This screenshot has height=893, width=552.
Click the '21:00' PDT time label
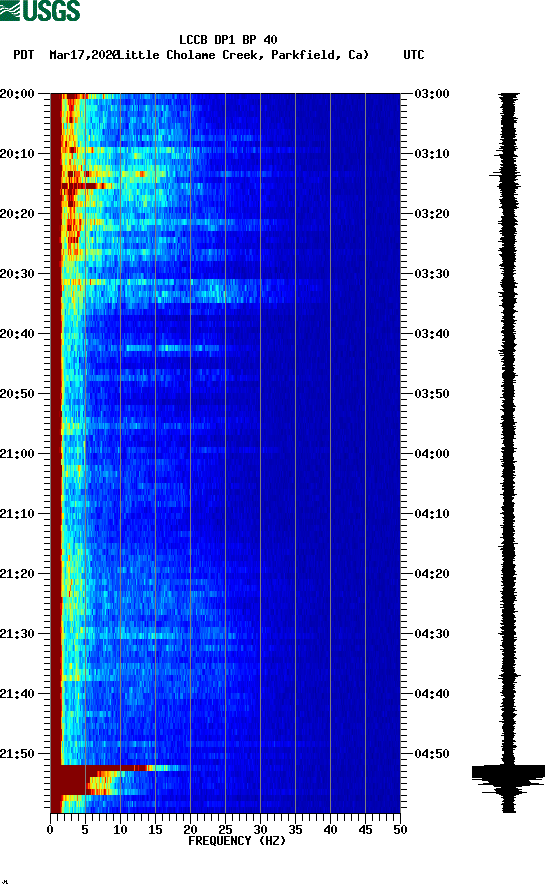[17, 454]
